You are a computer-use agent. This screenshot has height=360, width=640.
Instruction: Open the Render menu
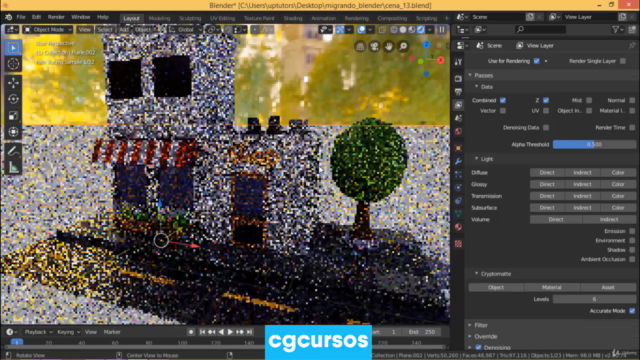click(x=56, y=17)
